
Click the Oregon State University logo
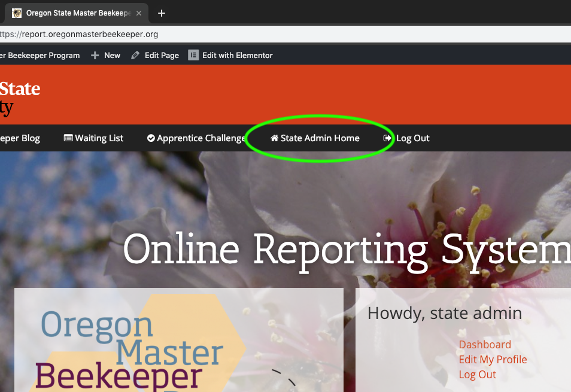(x=20, y=98)
